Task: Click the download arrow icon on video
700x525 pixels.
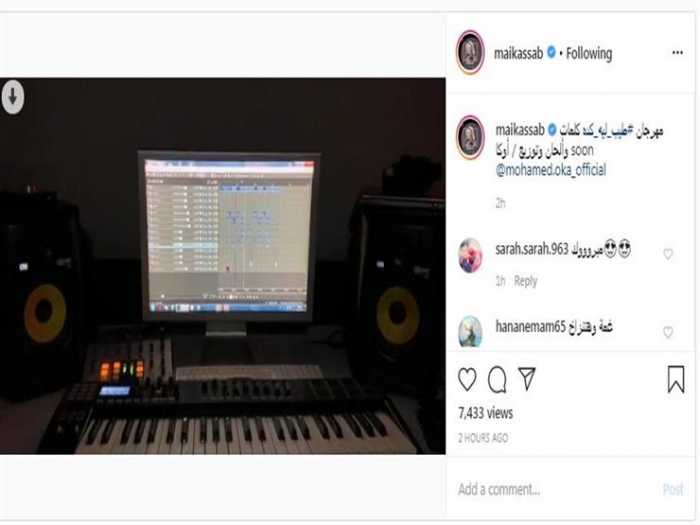Action: tap(13, 96)
